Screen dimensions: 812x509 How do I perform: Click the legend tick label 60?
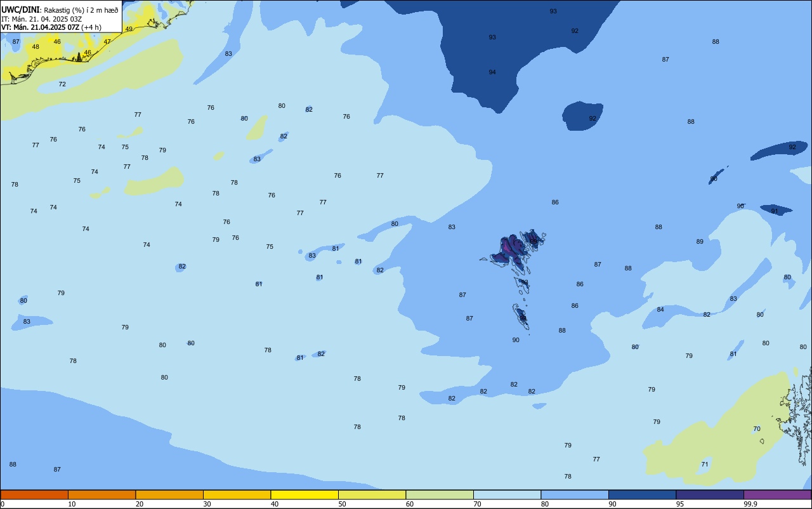point(410,504)
